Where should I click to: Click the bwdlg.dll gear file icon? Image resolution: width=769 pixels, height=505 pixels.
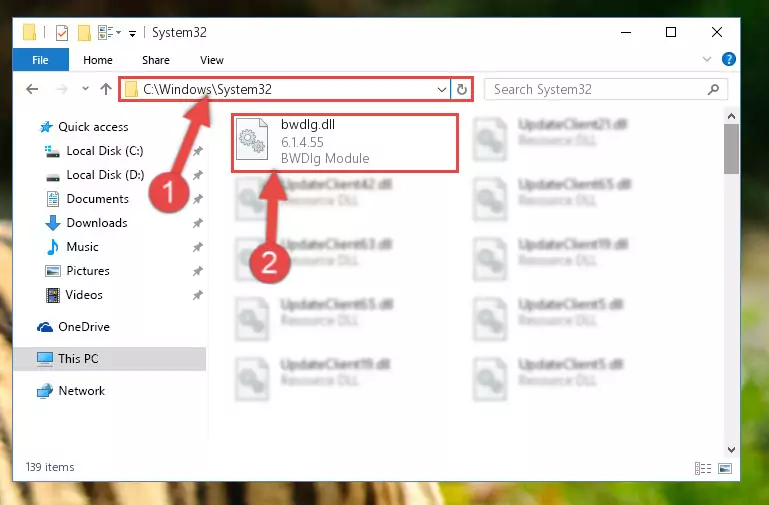click(x=252, y=140)
